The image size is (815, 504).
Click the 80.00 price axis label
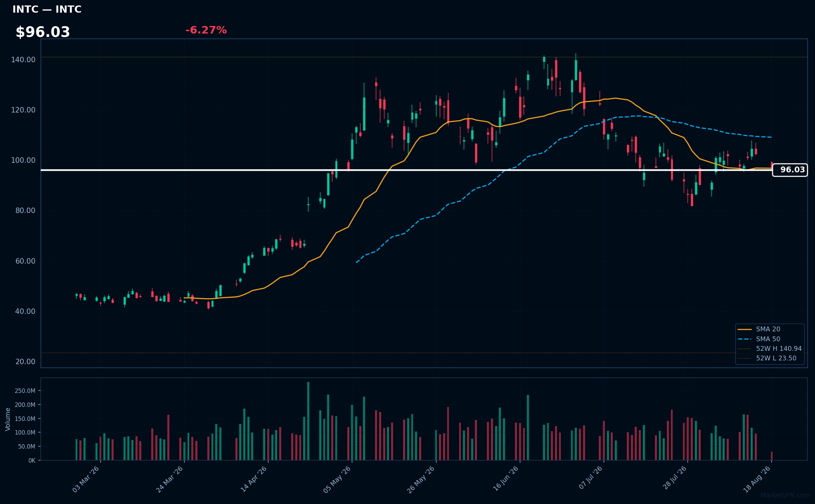[25, 210]
